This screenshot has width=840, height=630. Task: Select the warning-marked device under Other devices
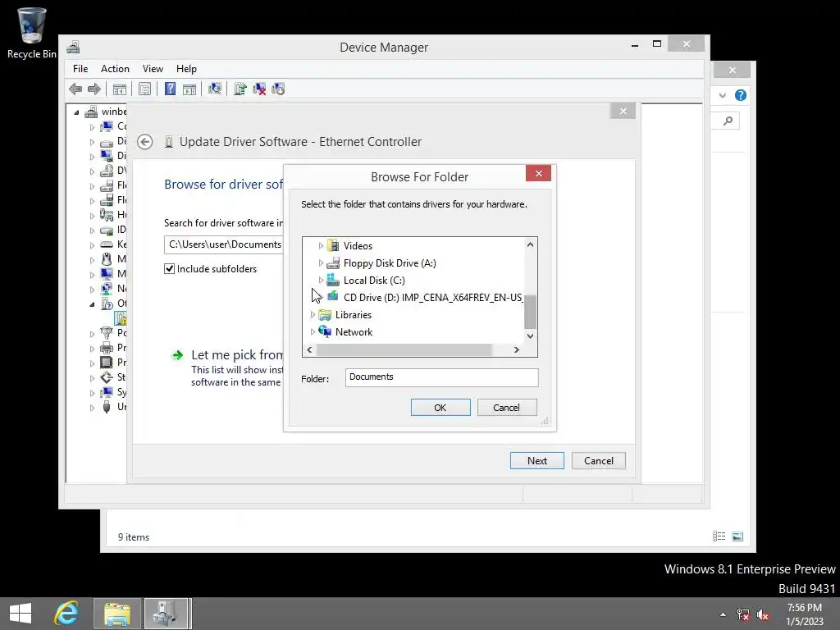tap(120, 319)
